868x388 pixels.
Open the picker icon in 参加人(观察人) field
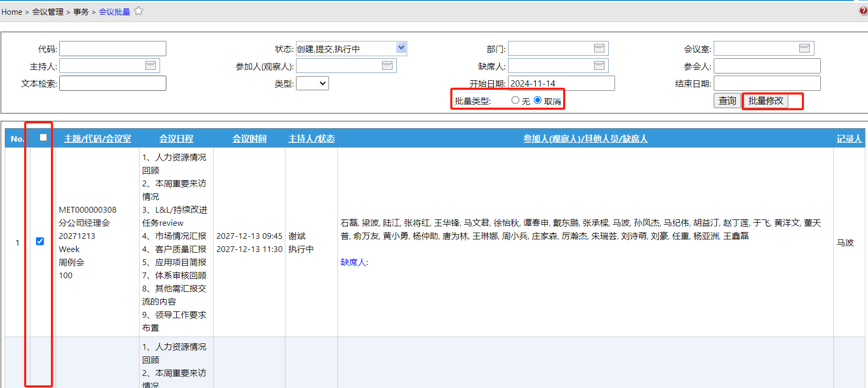[387, 66]
